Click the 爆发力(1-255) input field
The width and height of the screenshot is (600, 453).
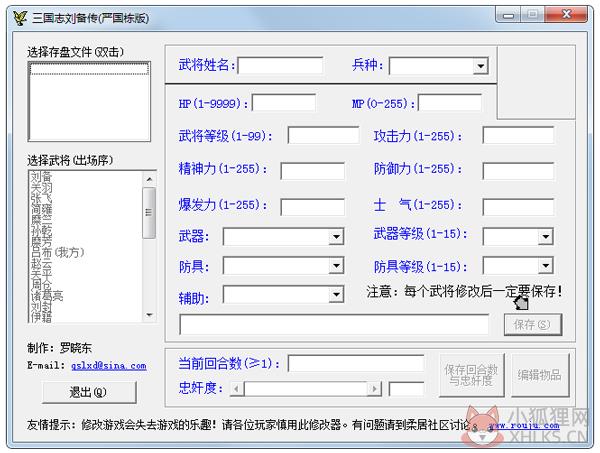click(x=312, y=207)
